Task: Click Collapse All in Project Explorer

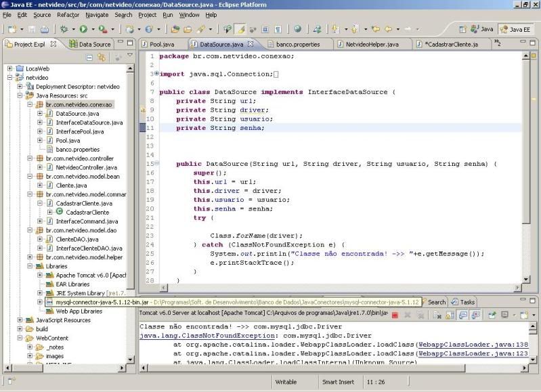Action: coord(90,58)
